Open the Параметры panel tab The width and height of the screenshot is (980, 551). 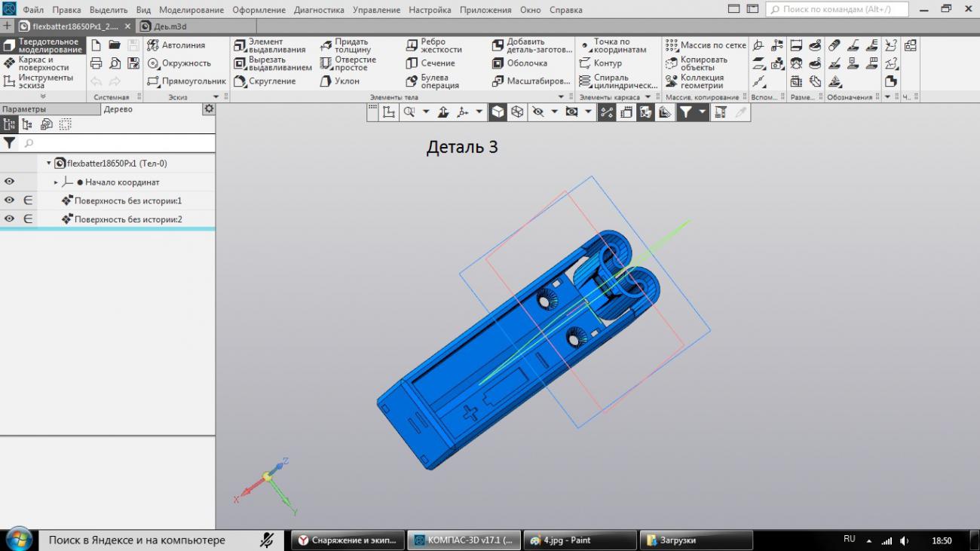click(23, 109)
